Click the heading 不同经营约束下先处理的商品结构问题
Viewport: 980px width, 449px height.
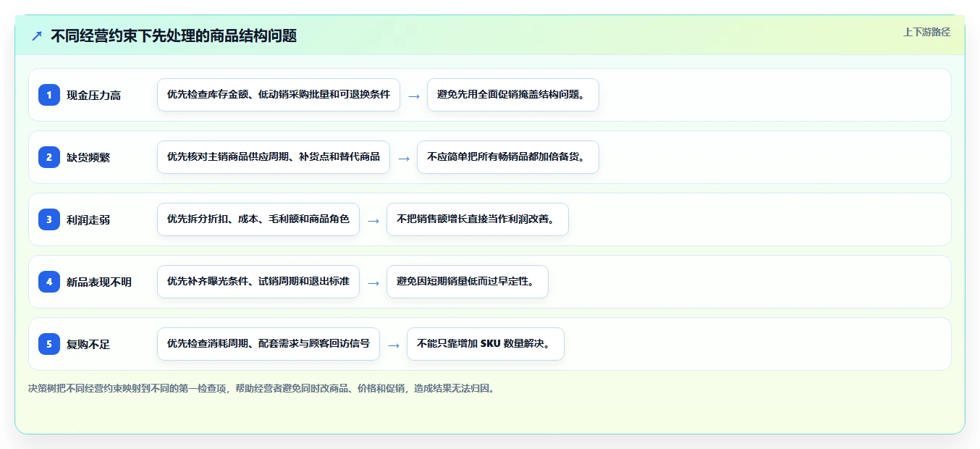pos(174,35)
